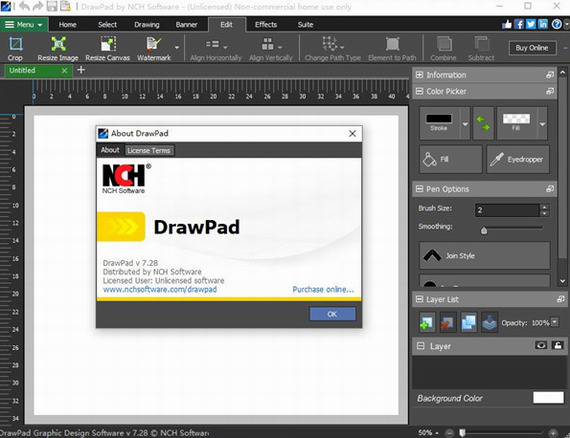
Task: Click the Save disk icon in title bar
Action: tap(52, 6)
